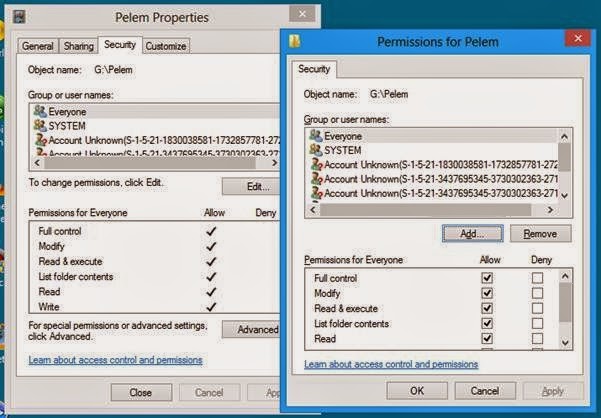Enable Deny checkbox for Read & execute
The image size is (601, 418).
tap(537, 308)
